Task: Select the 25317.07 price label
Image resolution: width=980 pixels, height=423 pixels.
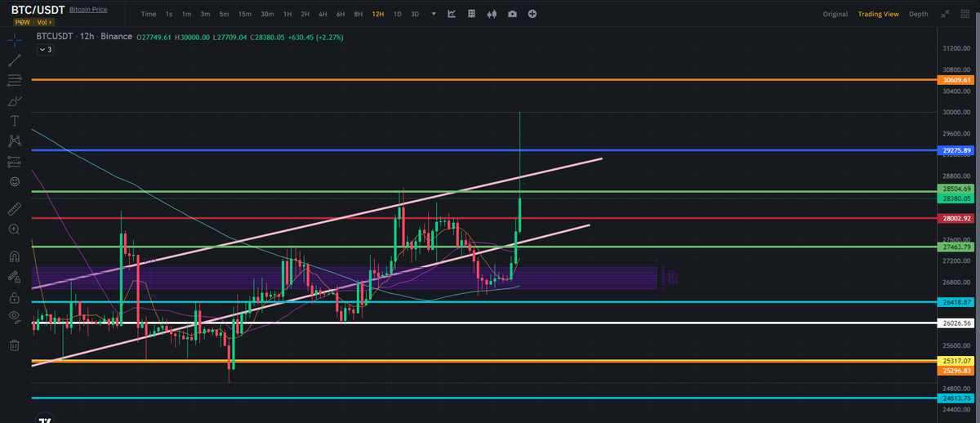Action: tap(956, 360)
